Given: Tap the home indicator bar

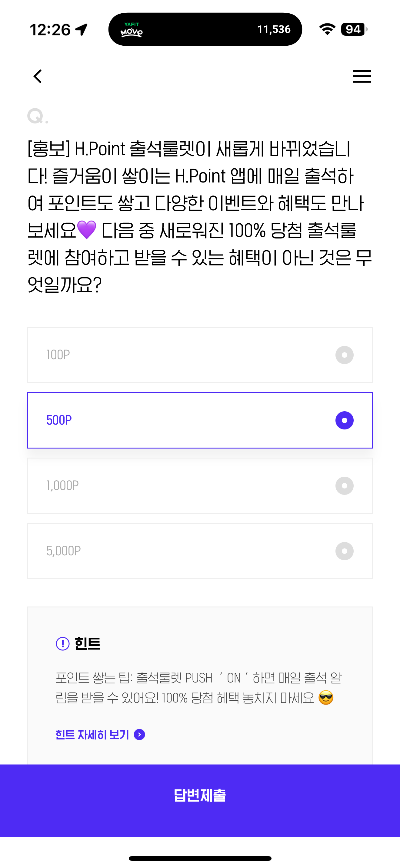Looking at the screenshot, I should [x=200, y=858].
